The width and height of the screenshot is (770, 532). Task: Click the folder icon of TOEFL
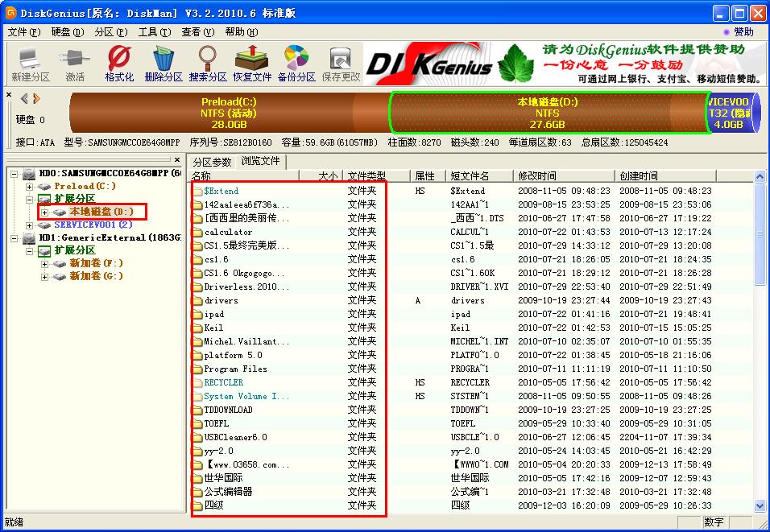point(197,423)
